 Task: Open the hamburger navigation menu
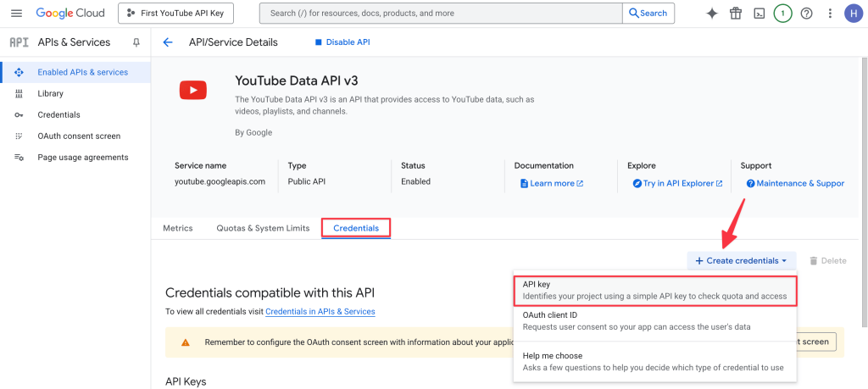[x=16, y=14]
